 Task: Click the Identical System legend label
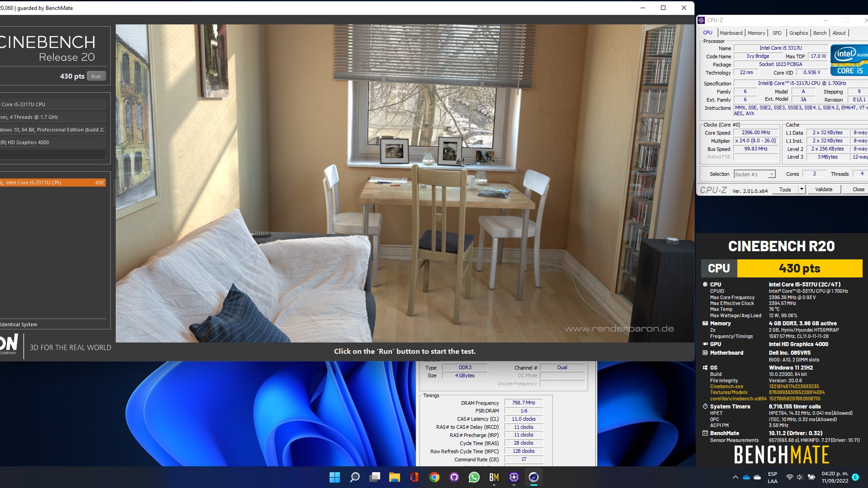[x=19, y=324]
